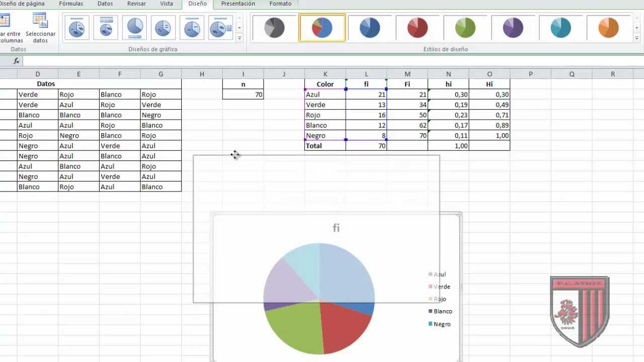Choose the multicolor pie chart style

click(x=322, y=28)
